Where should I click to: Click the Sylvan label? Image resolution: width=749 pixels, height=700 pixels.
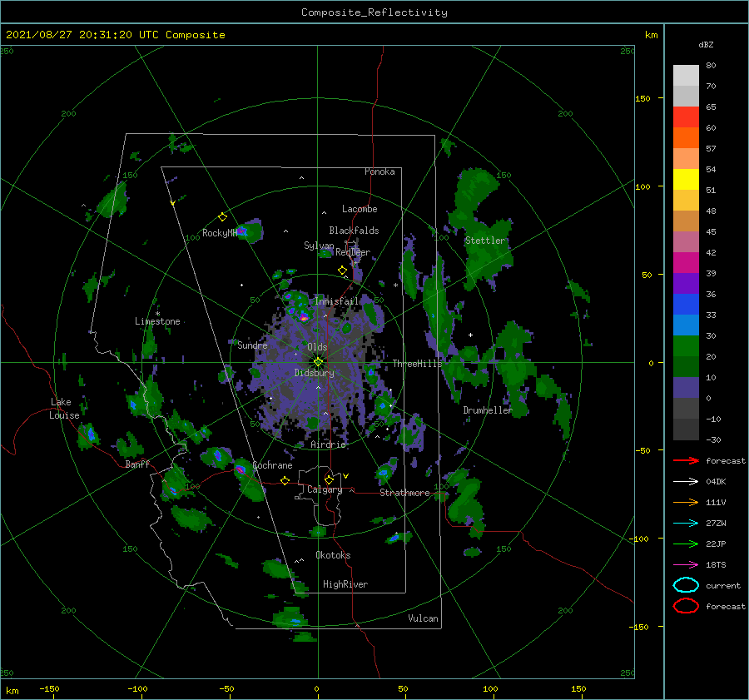[319, 246]
